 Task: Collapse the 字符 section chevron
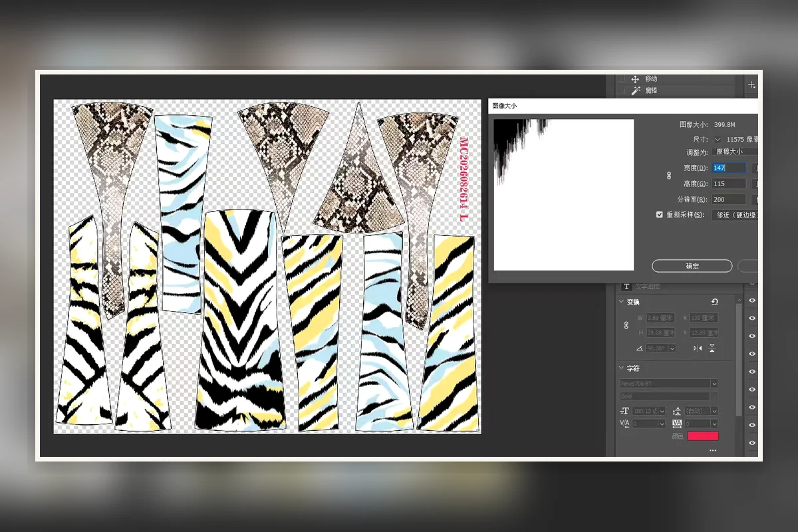pyautogui.click(x=621, y=368)
